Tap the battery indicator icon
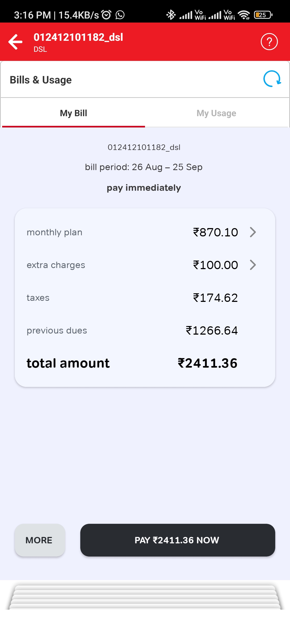 coord(263,15)
